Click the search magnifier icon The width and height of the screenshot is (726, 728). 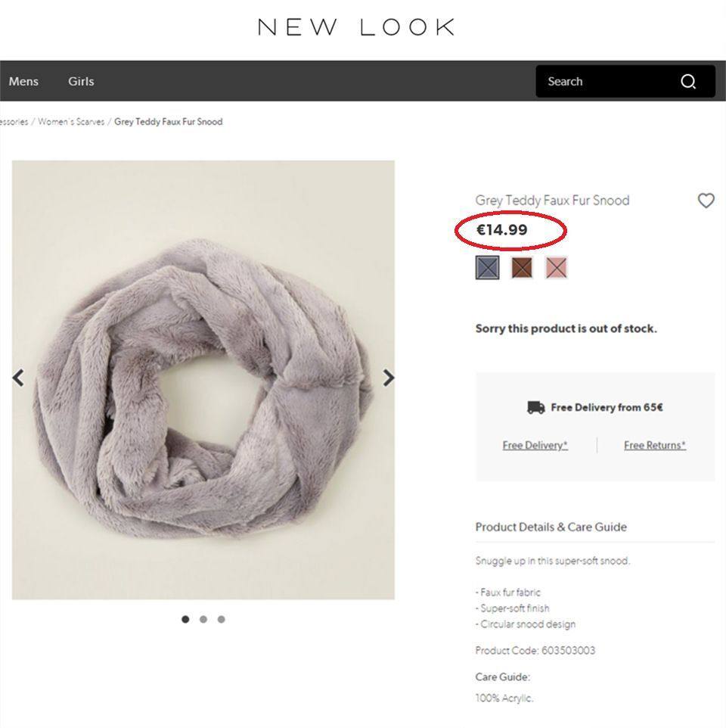(x=688, y=82)
